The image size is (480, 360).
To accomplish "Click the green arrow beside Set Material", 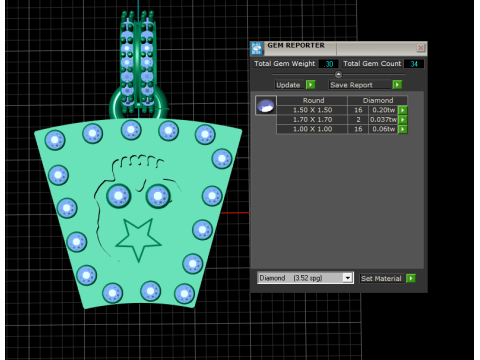I will (x=411, y=278).
